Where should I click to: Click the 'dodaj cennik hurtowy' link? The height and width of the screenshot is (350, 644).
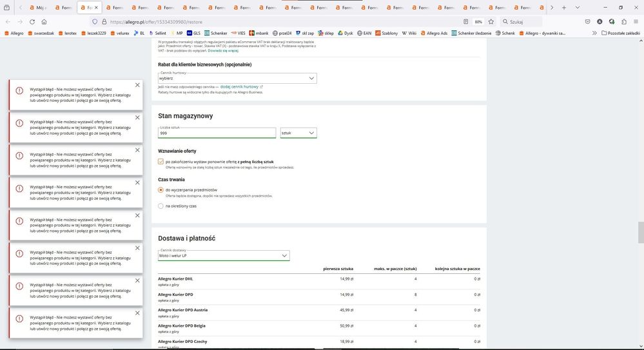pos(239,86)
